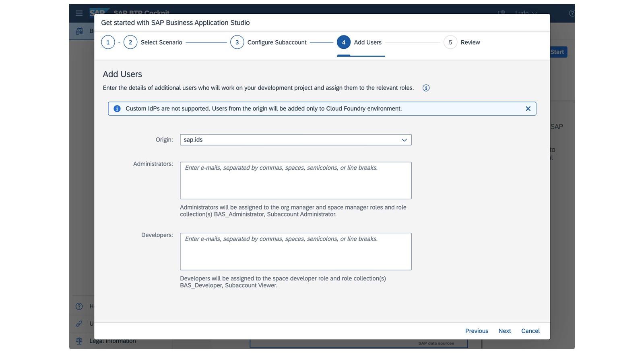The width and height of the screenshot is (644, 353).
Task: Click the description "Enter the details of additional users"
Action: pyautogui.click(x=258, y=88)
